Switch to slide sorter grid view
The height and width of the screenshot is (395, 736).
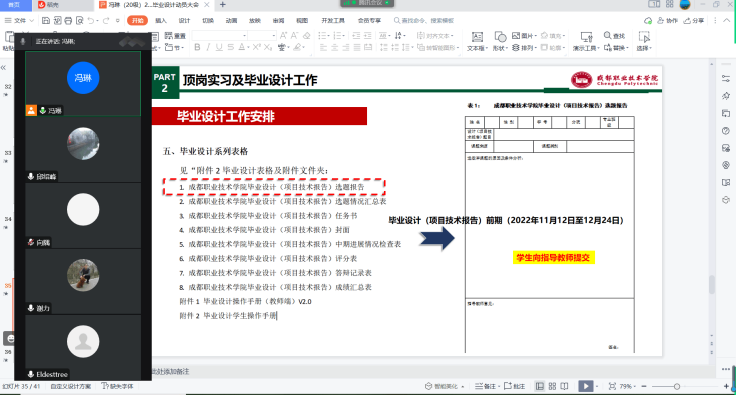tap(552, 386)
